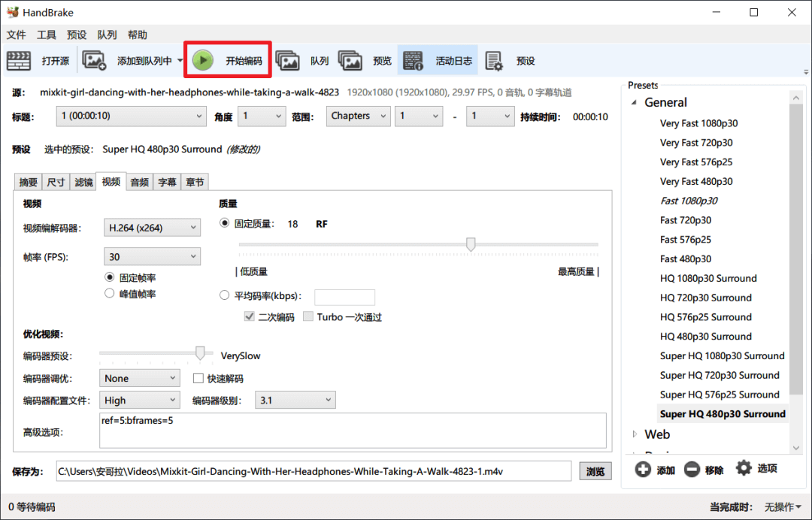
Task: Switch to the Filters (滤镜) tab
Action: click(83, 182)
